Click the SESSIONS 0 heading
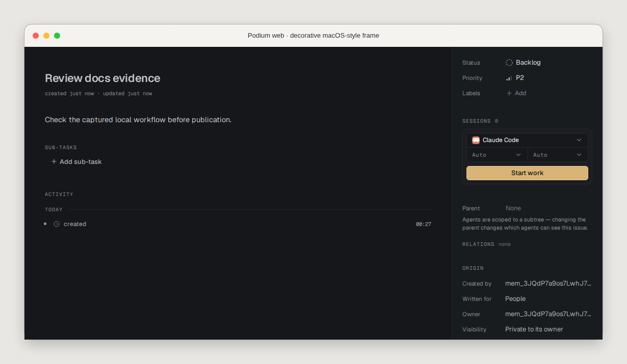 point(480,121)
